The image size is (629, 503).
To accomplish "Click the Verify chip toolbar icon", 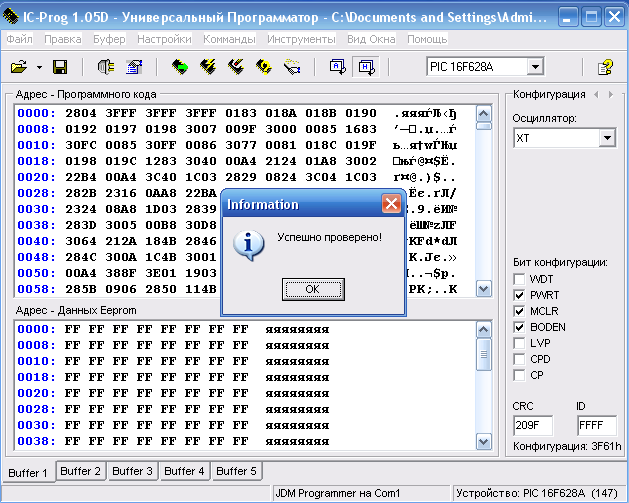I will click(264, 67).
